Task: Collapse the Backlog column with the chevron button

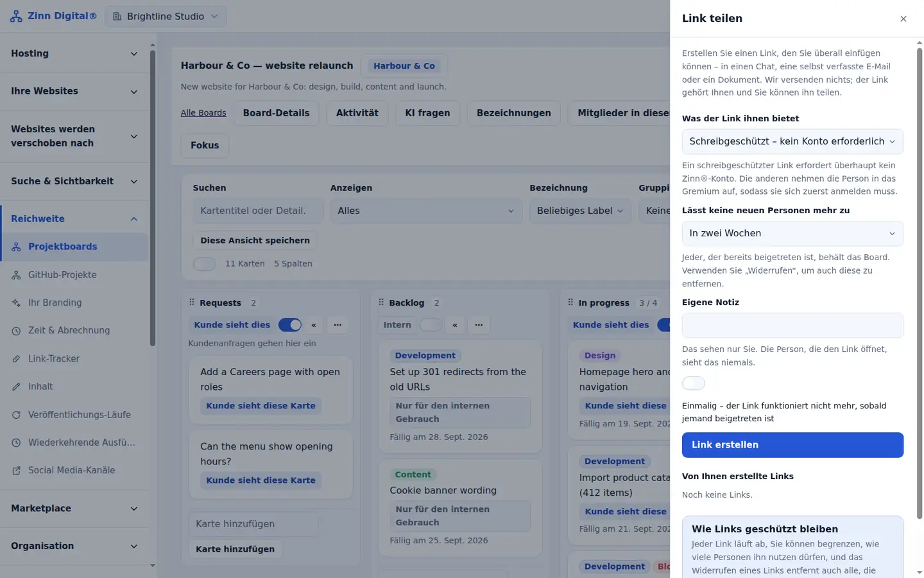Action: point(455,325)
